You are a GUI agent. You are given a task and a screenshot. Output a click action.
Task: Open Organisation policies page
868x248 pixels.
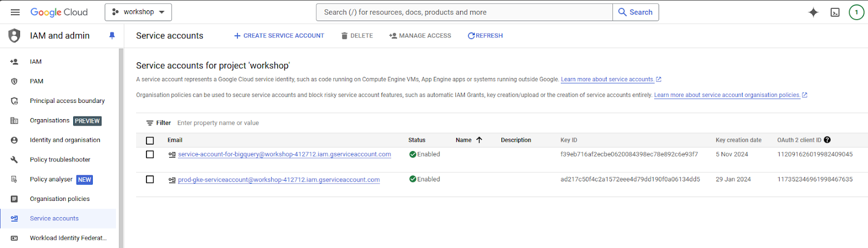click(60, 199)
